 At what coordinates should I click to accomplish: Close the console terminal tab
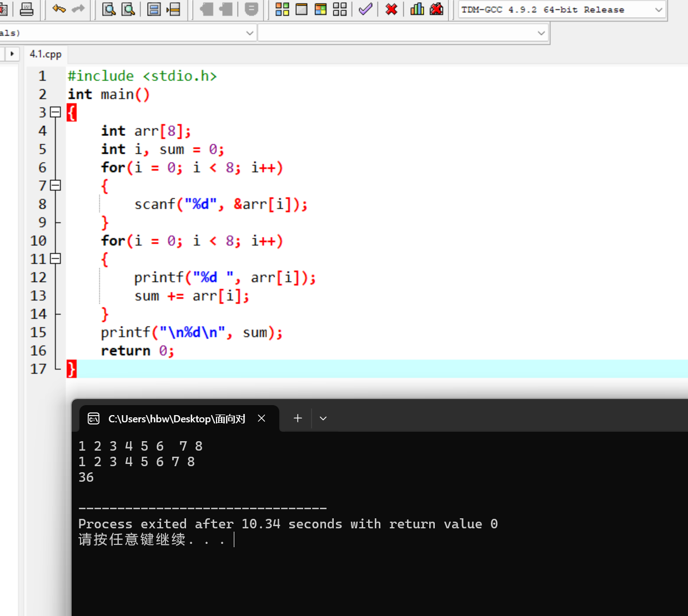(262, 418)
